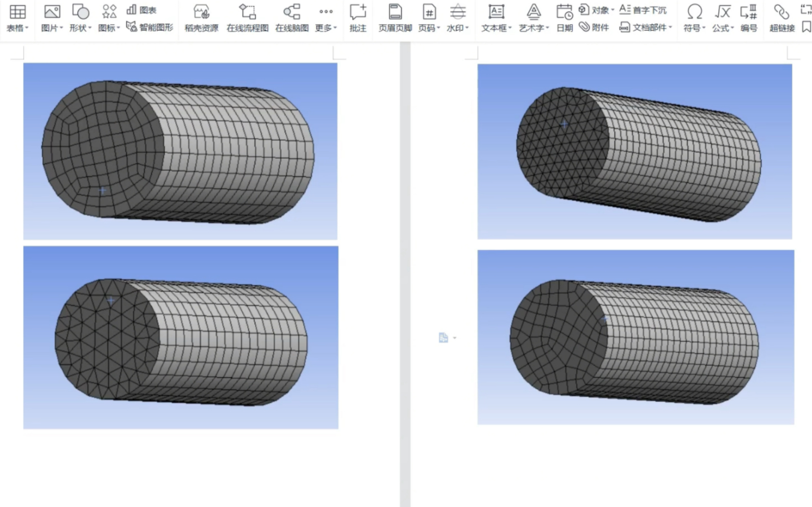812x507 pixels.
Task: Insert a 超链接 hyperlink
Action: (x=782, y=18)
